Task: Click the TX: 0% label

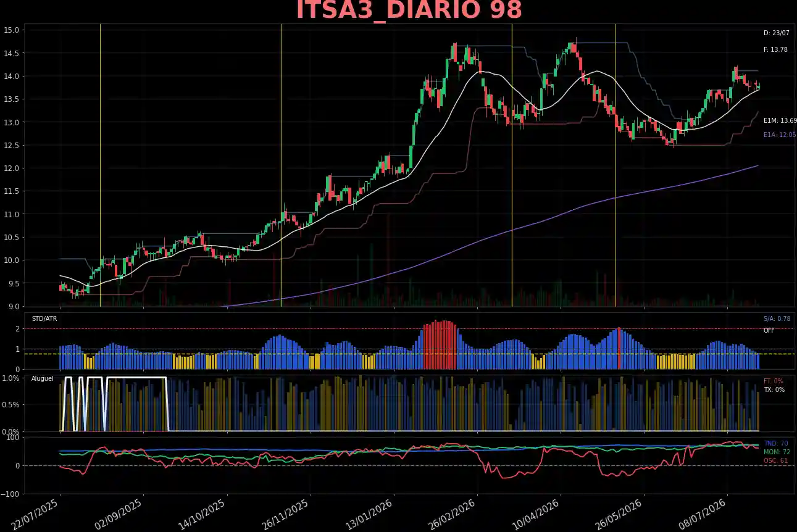Action: pos(774,389)
